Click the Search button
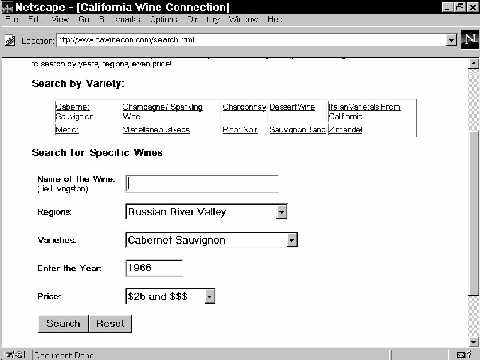The width and height of the screenshot is (480, 360). [x=63, y=323]
